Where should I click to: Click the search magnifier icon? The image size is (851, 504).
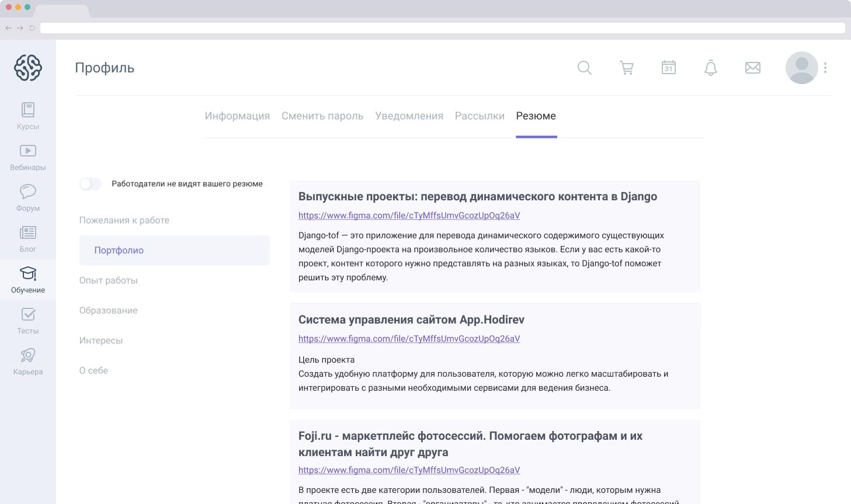pos(585,68)
